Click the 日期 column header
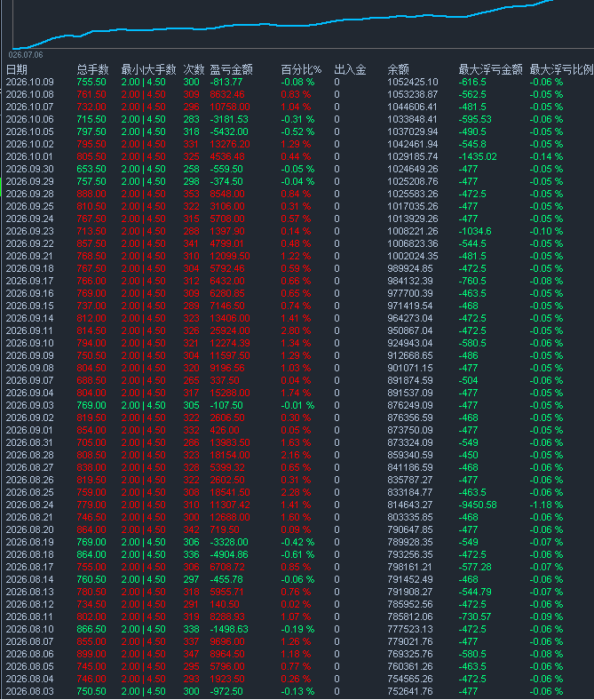Viewport: 594px width, 700px height. point(17,69)
